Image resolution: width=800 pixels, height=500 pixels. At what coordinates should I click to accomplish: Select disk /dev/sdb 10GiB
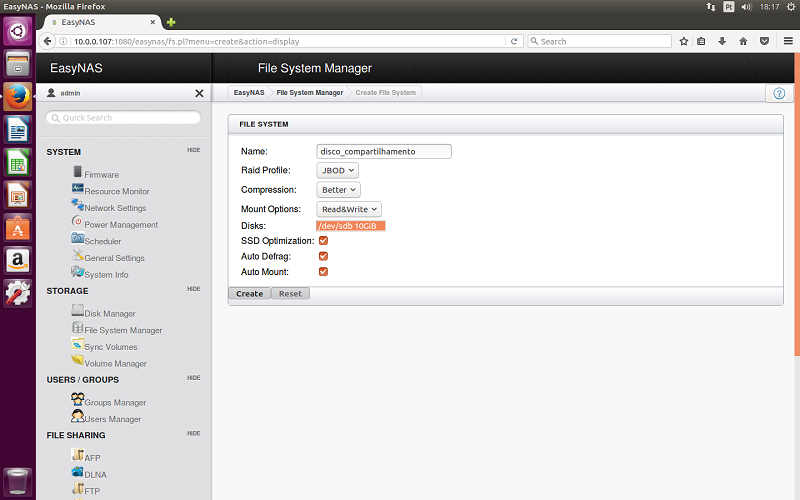(x=351, y=226)
